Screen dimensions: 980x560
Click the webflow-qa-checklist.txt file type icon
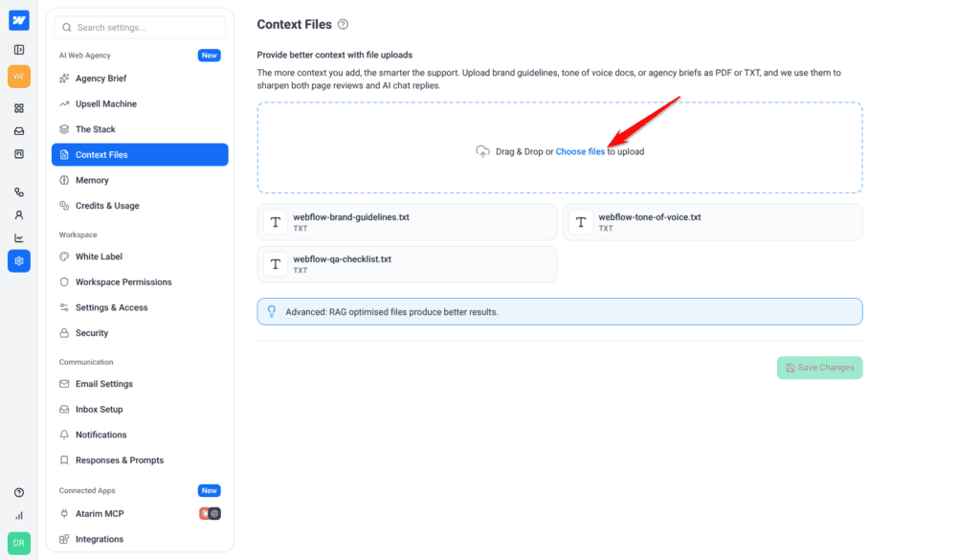tap(275, 264)
